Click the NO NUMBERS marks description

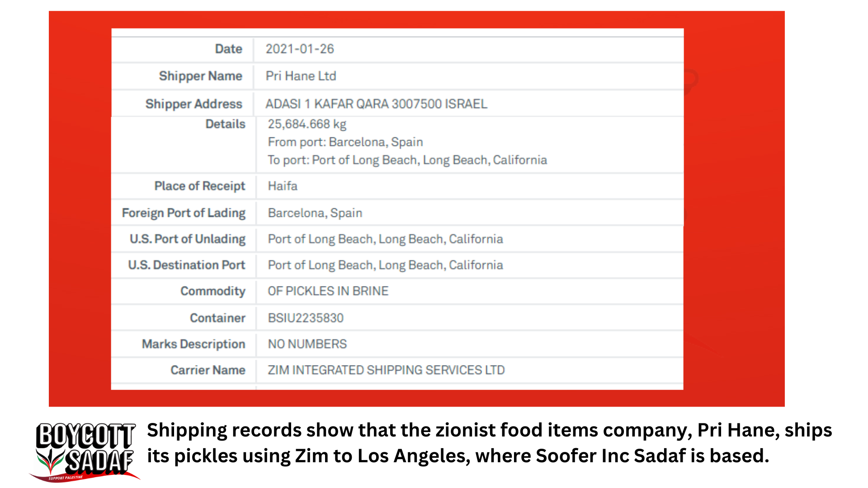pyautogui.click(x=307, y=344)
